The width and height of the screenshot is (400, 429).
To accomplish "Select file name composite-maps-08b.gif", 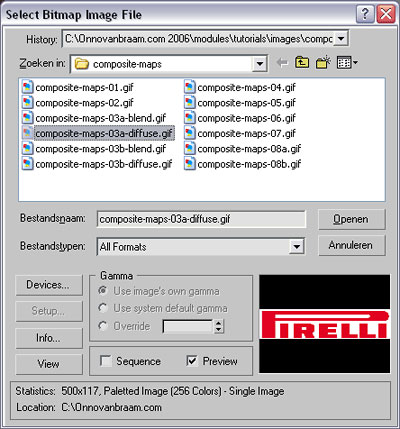I will (x=249, y=164).
